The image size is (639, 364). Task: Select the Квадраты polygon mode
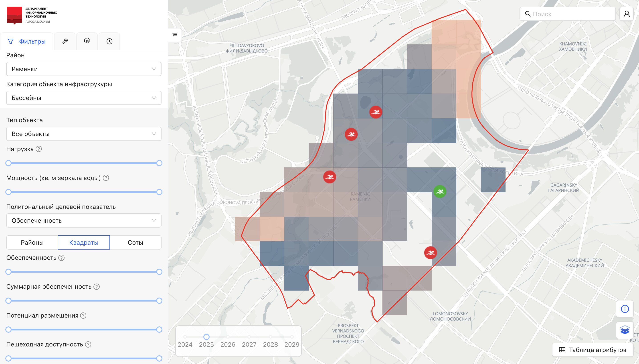click(x=84, y=242)
